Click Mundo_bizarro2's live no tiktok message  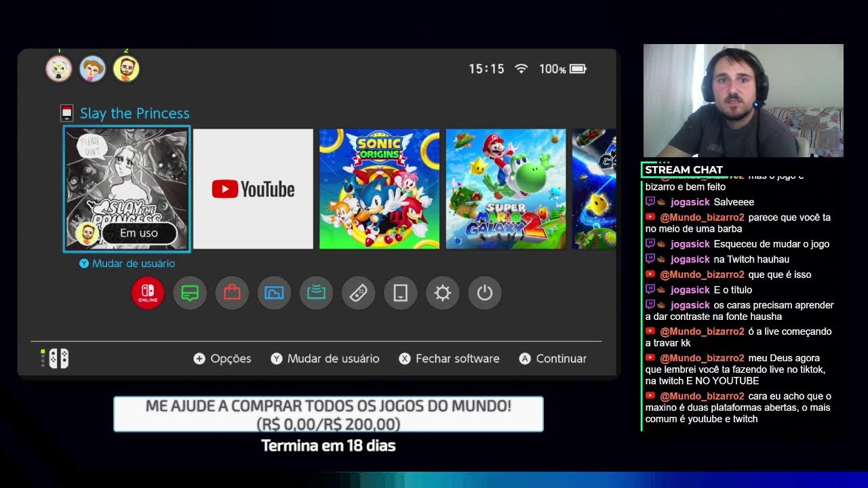736,369
